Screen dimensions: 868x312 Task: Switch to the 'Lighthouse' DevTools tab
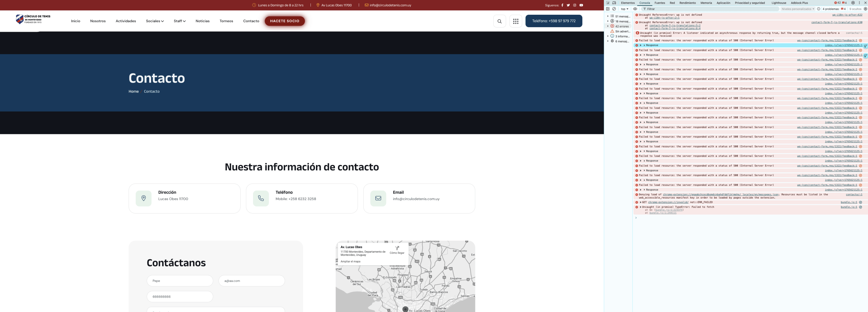point(779,3)
